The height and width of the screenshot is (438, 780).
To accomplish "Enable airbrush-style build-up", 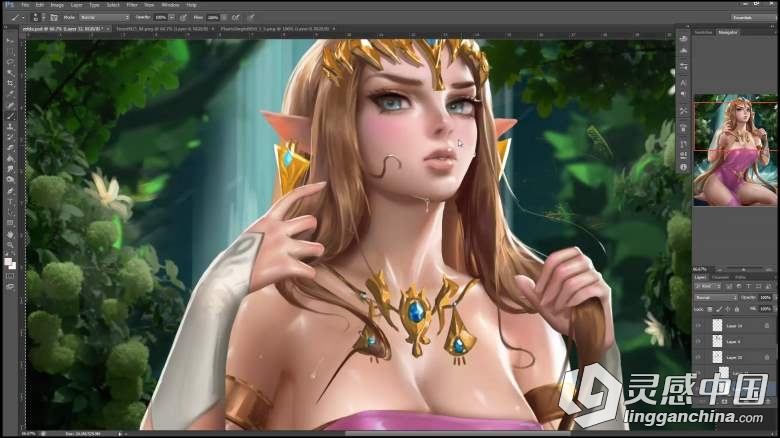I will pyautogui.click(x=236, y=17).
